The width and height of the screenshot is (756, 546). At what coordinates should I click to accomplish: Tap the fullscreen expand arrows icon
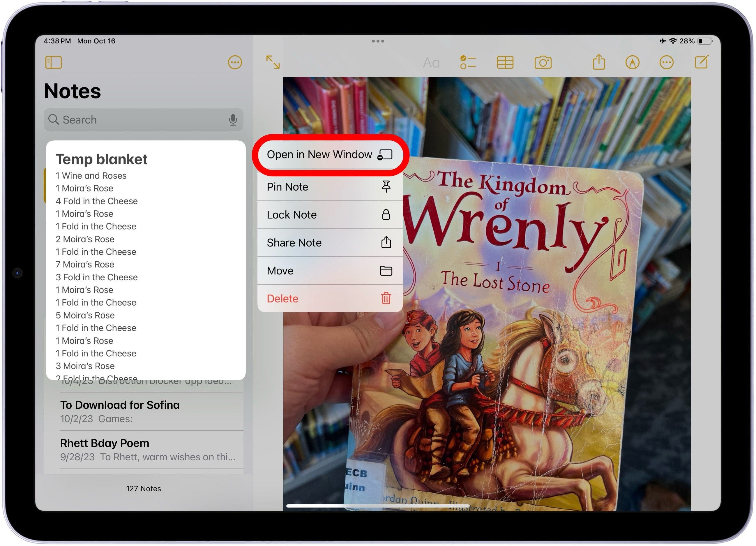pos(273,62)
